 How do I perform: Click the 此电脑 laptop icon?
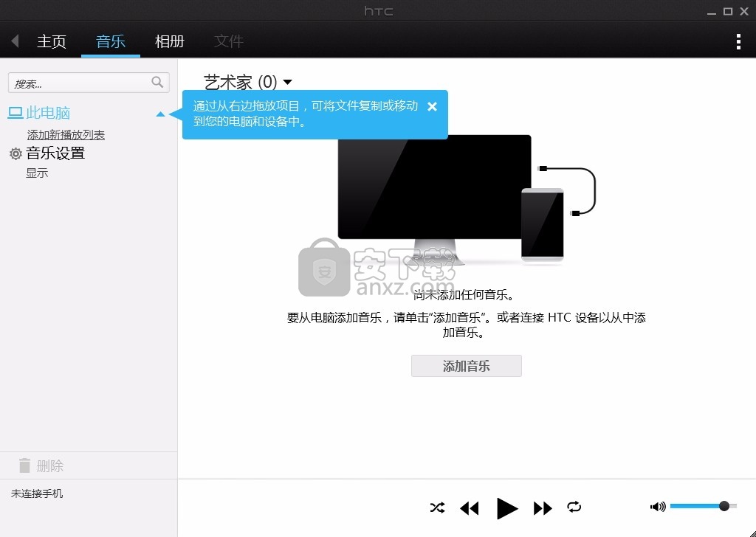click(x=16, y=113)
